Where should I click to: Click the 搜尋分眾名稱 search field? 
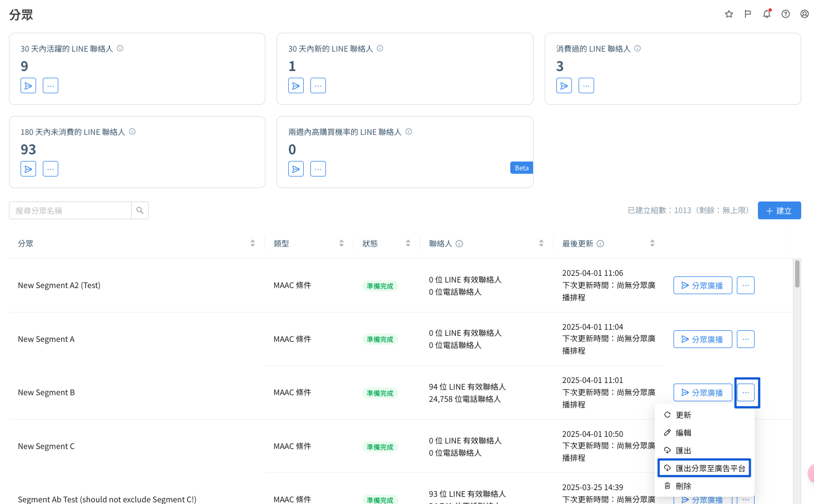(x=71, y=210)
